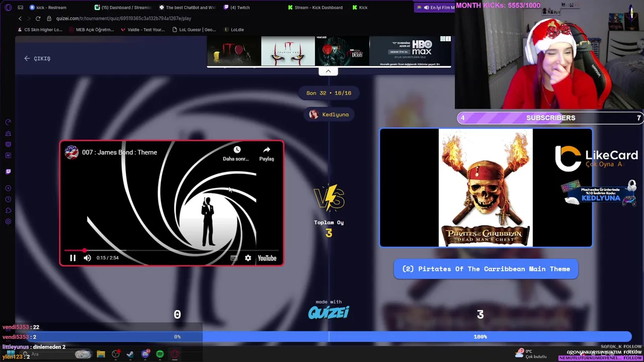
Task: Open the Kedlyuna profile chip
Action: (330, 115)
